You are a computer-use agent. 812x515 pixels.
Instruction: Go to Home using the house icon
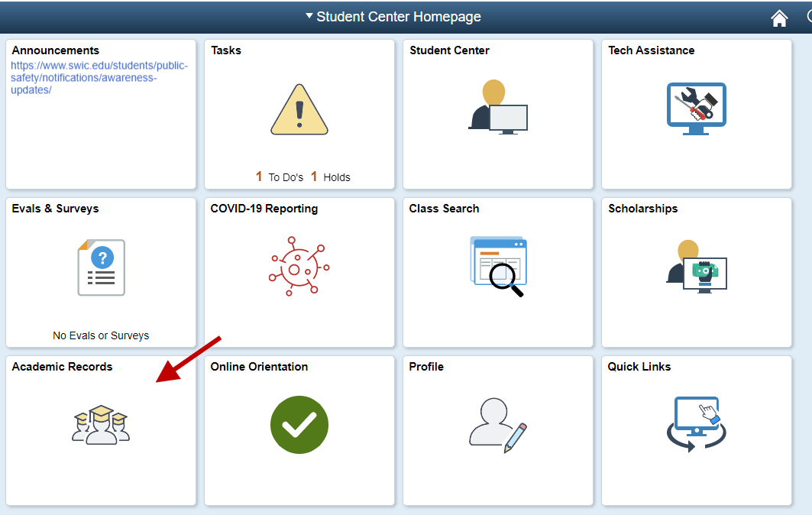click(779, 18)
